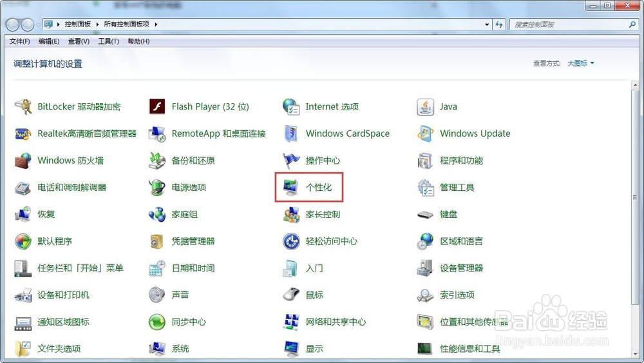Open the 工具(T) menu
644x363 pixels.
coord(108,41)
